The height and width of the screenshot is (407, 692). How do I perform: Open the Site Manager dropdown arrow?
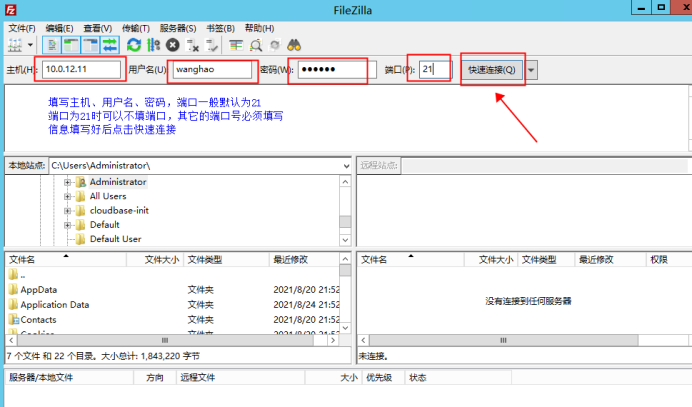pos(30,45)
